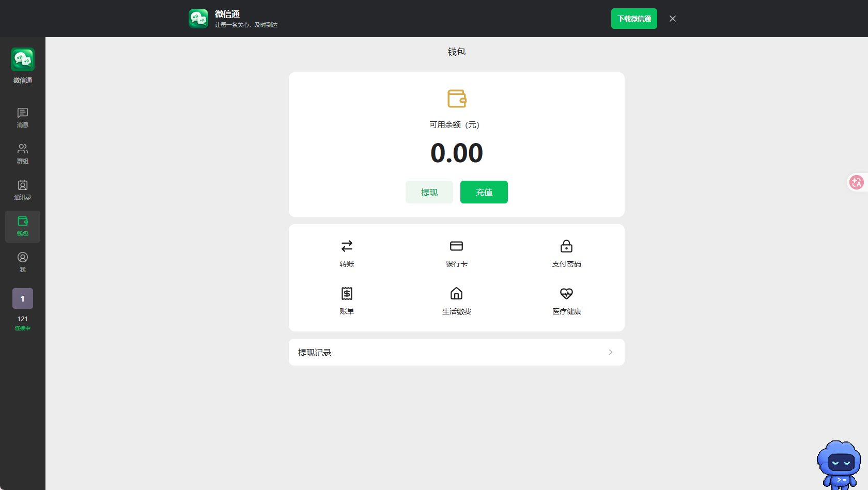Click the 121 username text in the sidebar
The width and height of the screenshot is (868, 490).
23,319
